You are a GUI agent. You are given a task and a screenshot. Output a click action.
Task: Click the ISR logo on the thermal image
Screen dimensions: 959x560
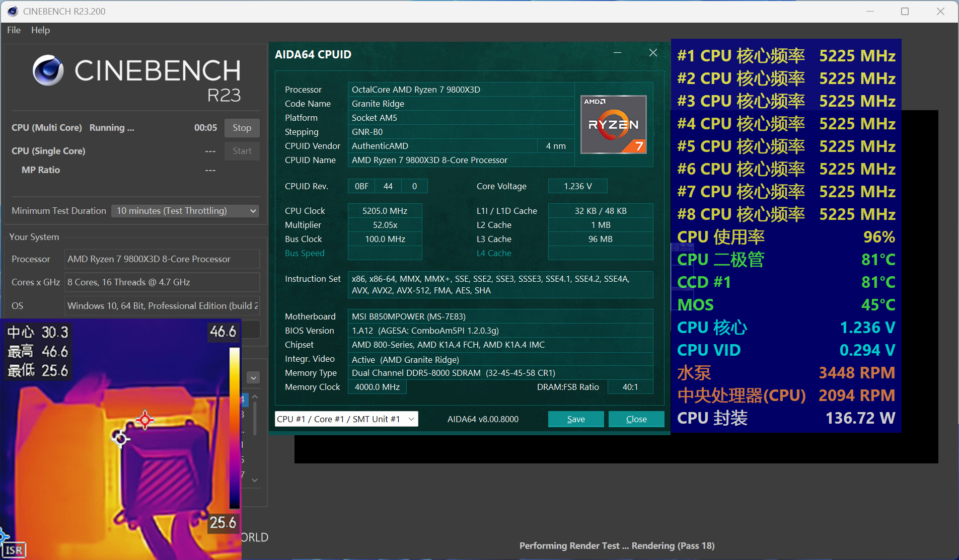pyautogui.click(x=14, y=549)
